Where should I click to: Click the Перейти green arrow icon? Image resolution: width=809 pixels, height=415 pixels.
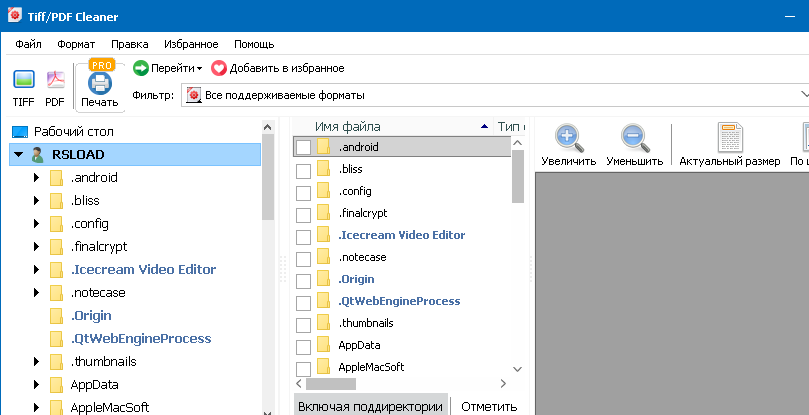tap(141, 68)
